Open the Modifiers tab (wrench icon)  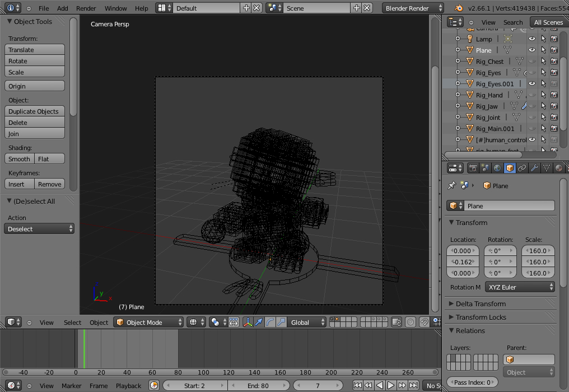click(535, 167)
